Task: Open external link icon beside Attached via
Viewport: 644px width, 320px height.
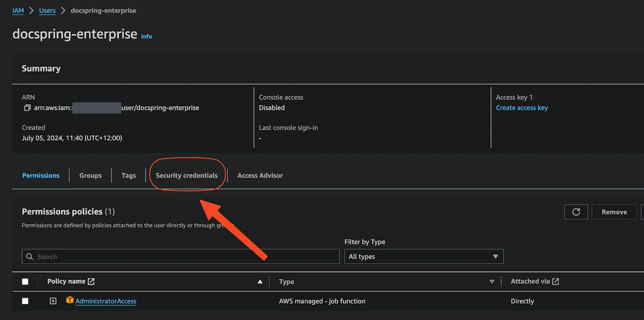Action: pyautogui.click(x=555, y=281)
